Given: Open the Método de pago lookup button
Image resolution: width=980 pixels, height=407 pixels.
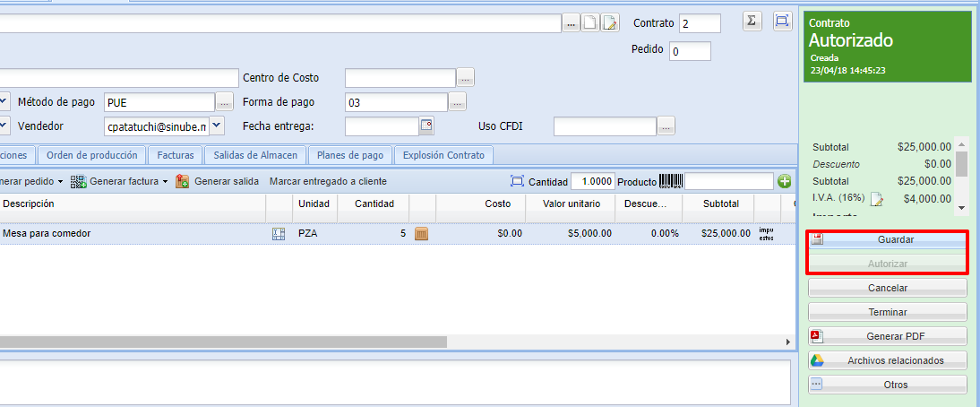Looking at the screenshot, I should click(x=224, y=102).
